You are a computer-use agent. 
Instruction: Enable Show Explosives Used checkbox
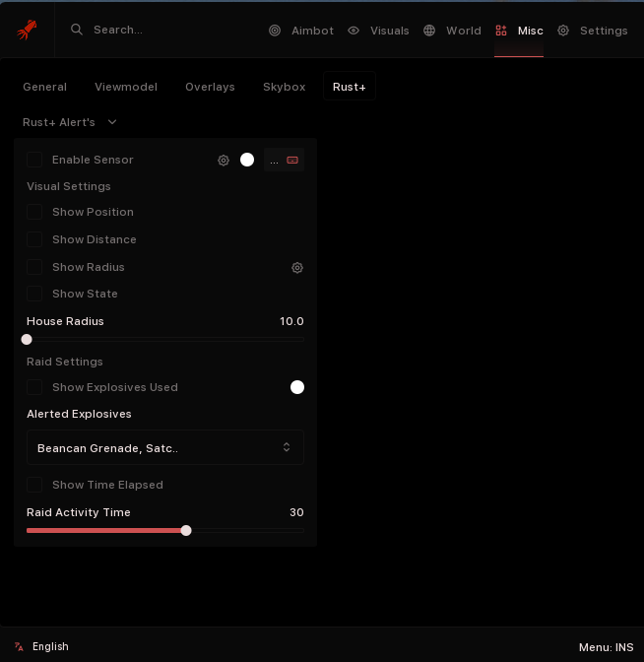34,387
